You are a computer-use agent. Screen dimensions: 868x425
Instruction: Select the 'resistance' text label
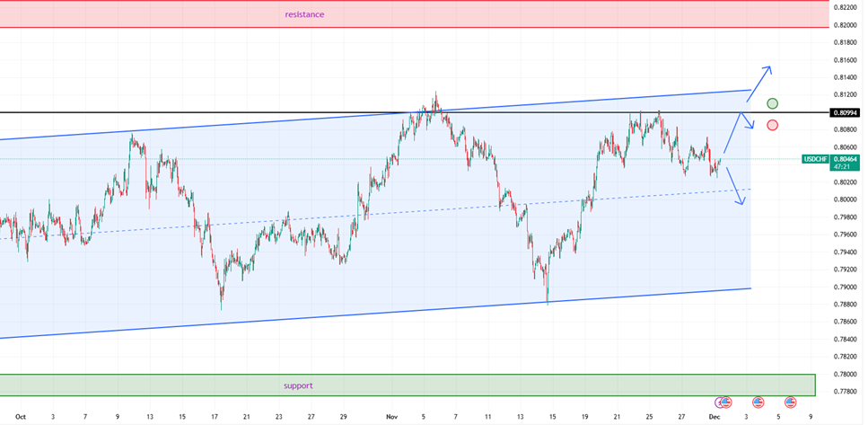pos(304,14)
